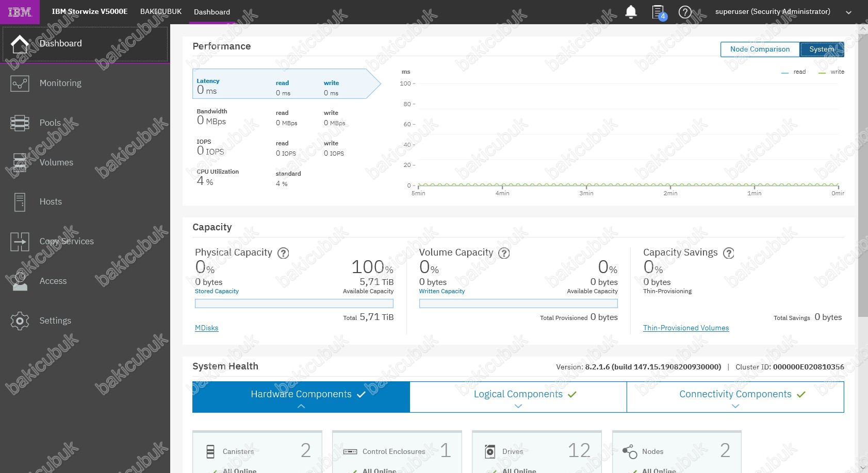Open the MDisks link

click(x=206, y=328)
